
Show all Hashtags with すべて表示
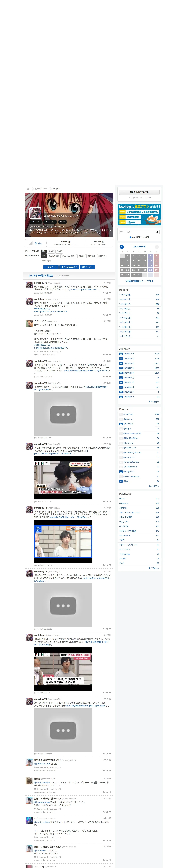(x=154, y=568)
